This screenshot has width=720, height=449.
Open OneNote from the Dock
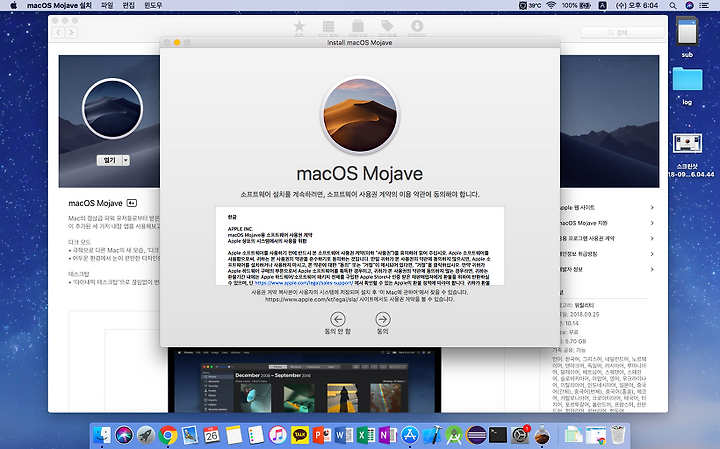click(388, 435)
